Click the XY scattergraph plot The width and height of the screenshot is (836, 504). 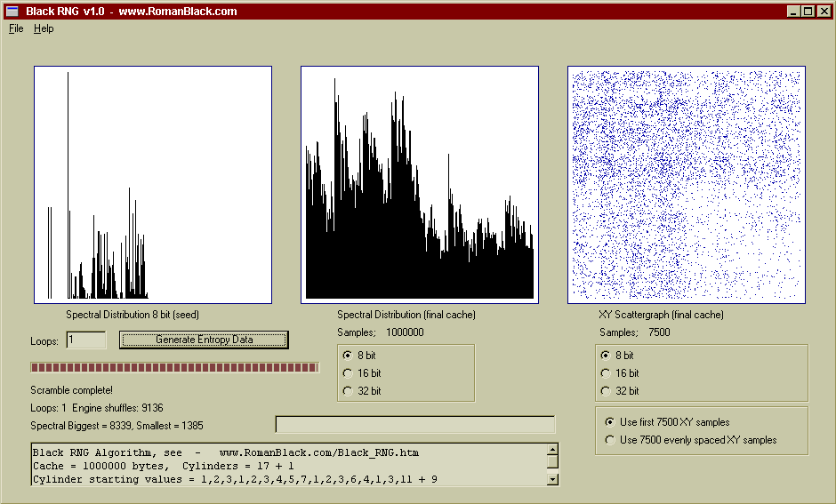[x=687, y=185]
